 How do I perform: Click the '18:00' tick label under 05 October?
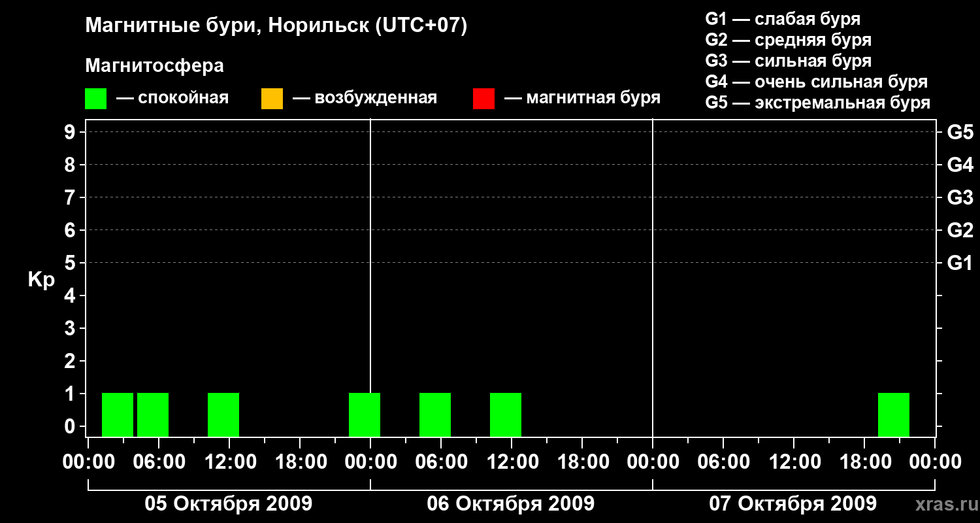300,462
